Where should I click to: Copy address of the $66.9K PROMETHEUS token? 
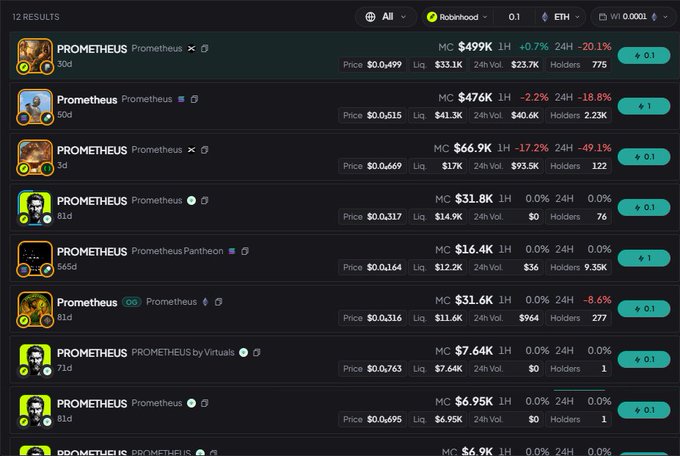(205, 150)
